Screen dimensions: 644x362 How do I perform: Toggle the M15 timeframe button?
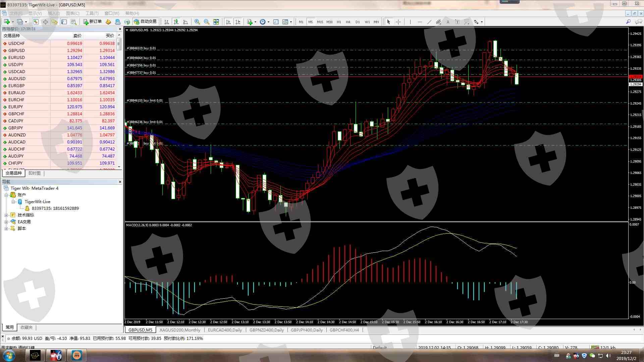click(320, 22)
